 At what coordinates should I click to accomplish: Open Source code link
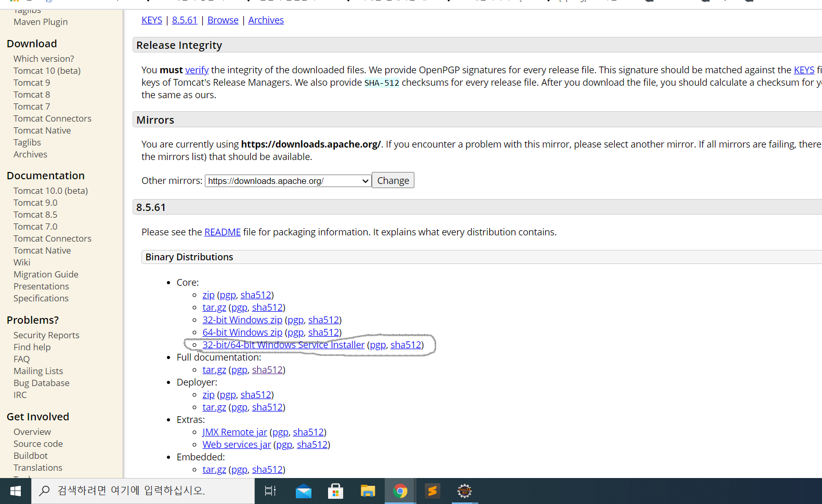[x=38, y=444]
